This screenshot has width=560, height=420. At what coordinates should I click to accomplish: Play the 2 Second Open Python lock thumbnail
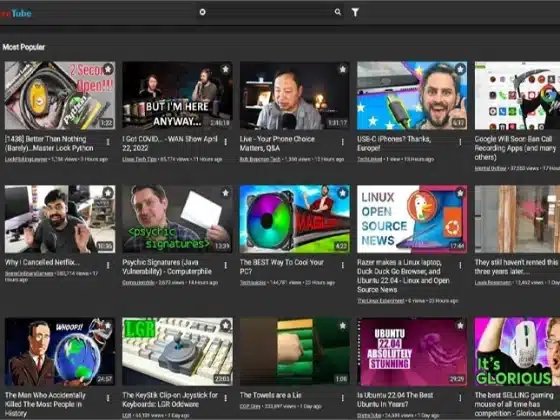[x=60, y=95]
